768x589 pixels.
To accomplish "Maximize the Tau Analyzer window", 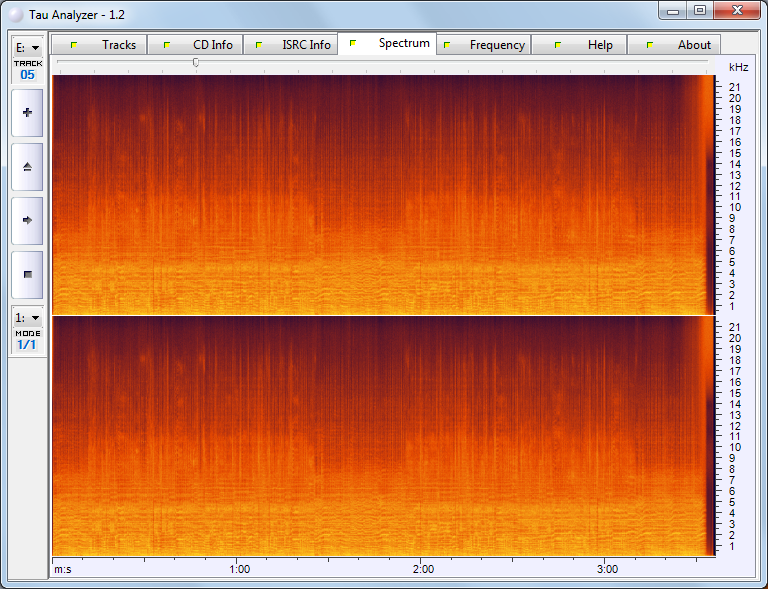I will [700, 10].
